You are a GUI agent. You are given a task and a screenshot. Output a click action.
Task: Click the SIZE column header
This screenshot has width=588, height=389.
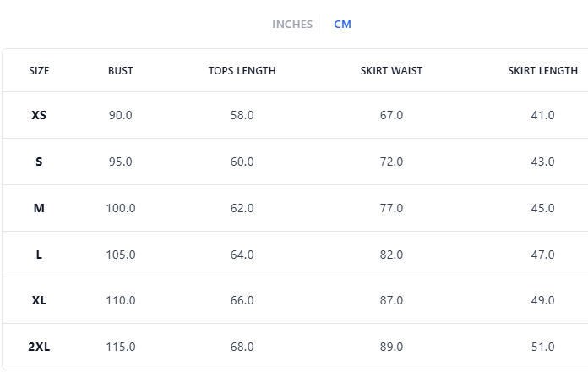39,71
